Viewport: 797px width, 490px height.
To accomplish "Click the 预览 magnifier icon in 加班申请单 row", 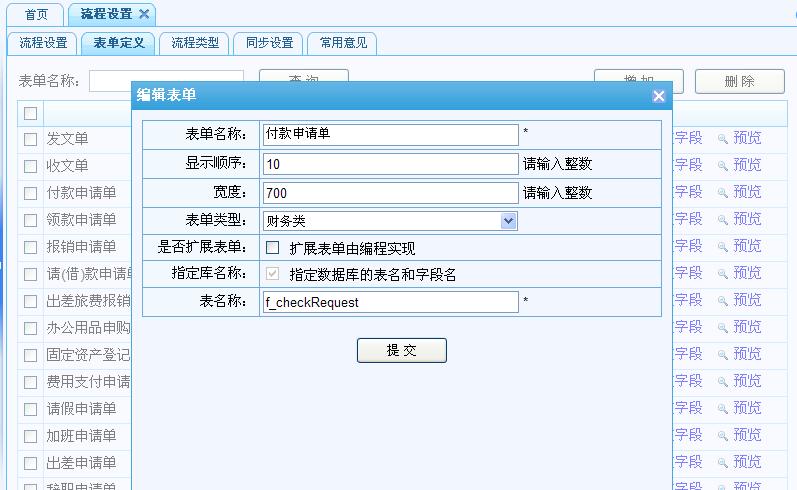I will click(722, 436).
